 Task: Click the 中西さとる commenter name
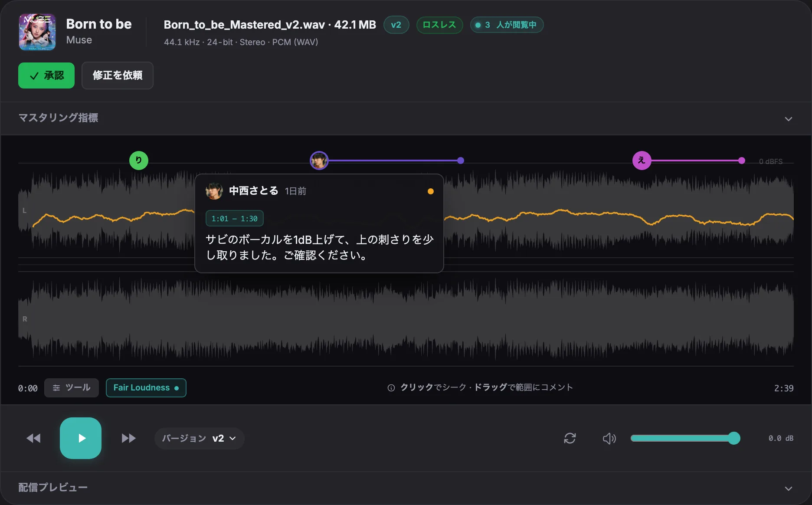254,191
